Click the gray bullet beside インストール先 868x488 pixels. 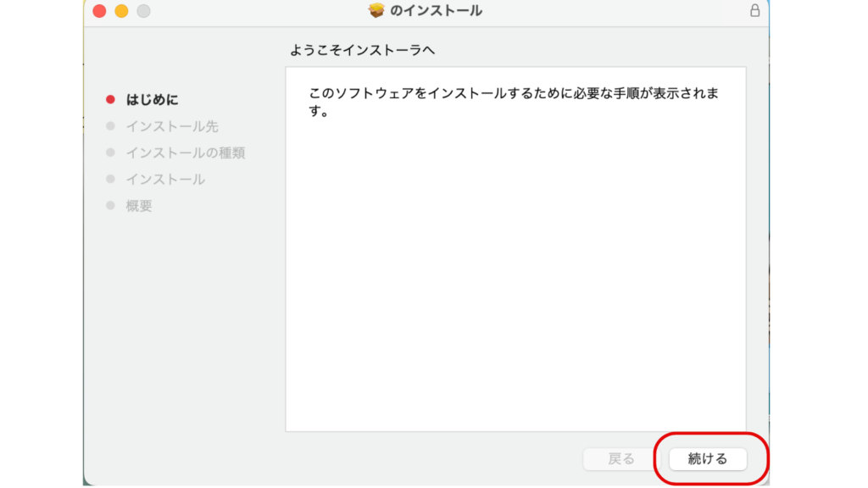[x=110, y=126]
